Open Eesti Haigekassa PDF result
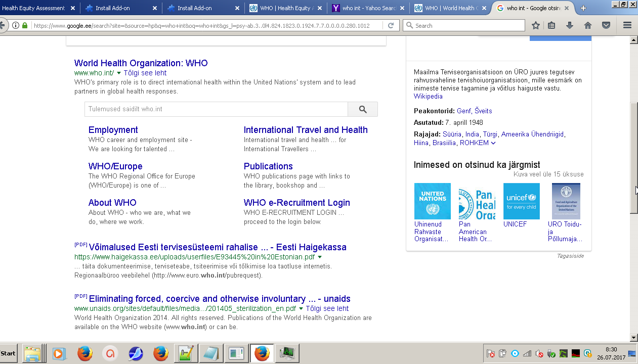638x364 pixels. click(218, 247)
